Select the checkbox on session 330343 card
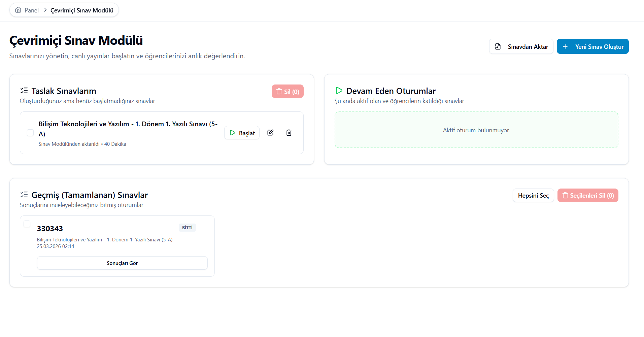This screenshot has width=644, height=337. click(x=27, y=224)
